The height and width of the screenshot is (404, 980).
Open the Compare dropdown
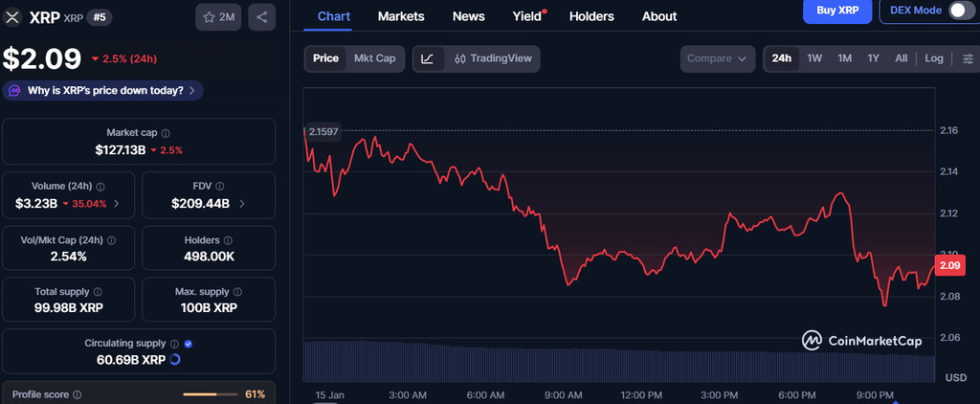tap(718, 58)
